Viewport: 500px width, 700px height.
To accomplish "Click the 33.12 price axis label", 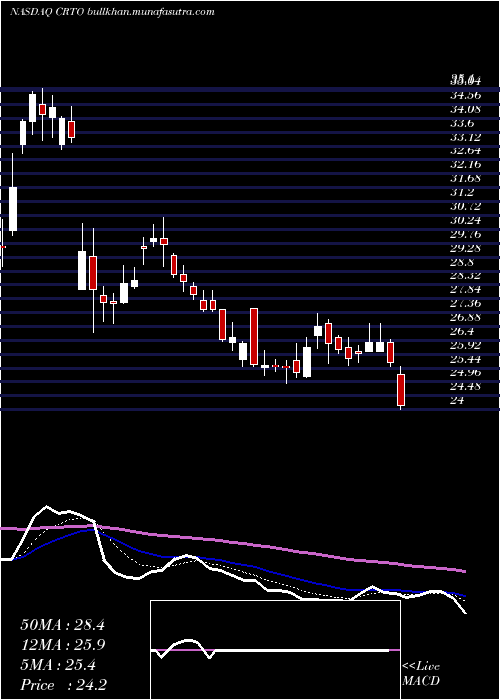I will click(x=465, y=137).
